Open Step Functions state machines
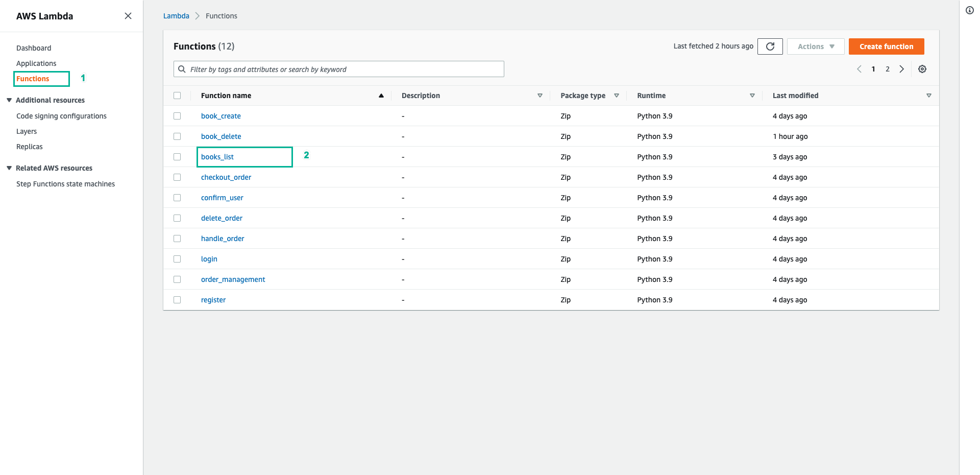Viewport: 980px width, 475px height. 65,184
